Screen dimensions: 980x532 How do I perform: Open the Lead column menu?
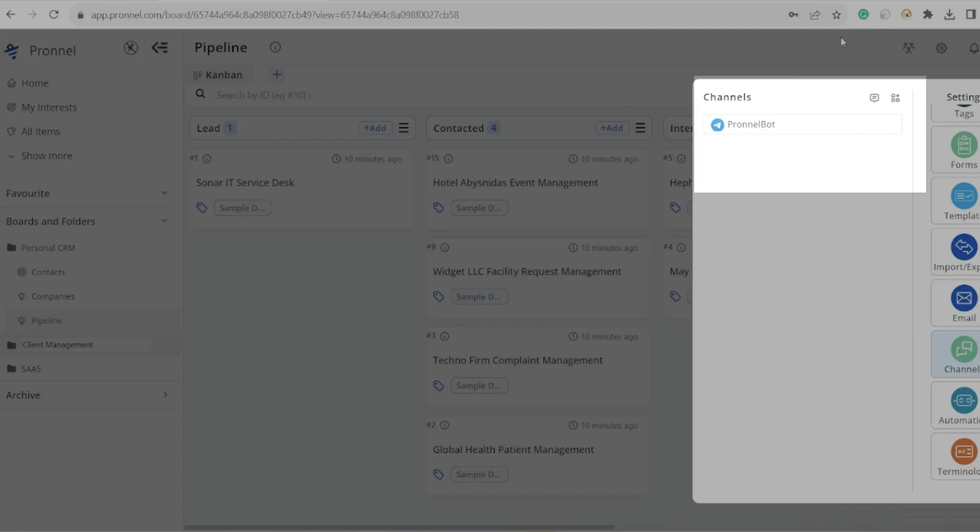404,128
